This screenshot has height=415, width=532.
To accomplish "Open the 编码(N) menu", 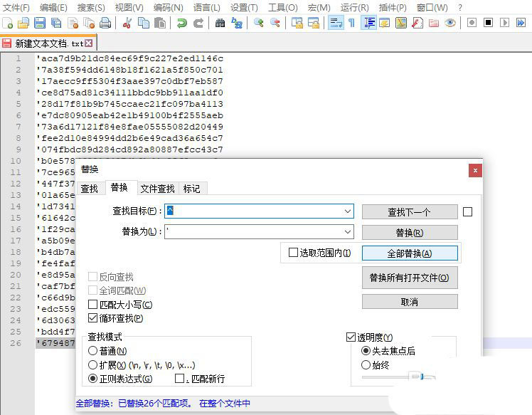I will (169, 7).
